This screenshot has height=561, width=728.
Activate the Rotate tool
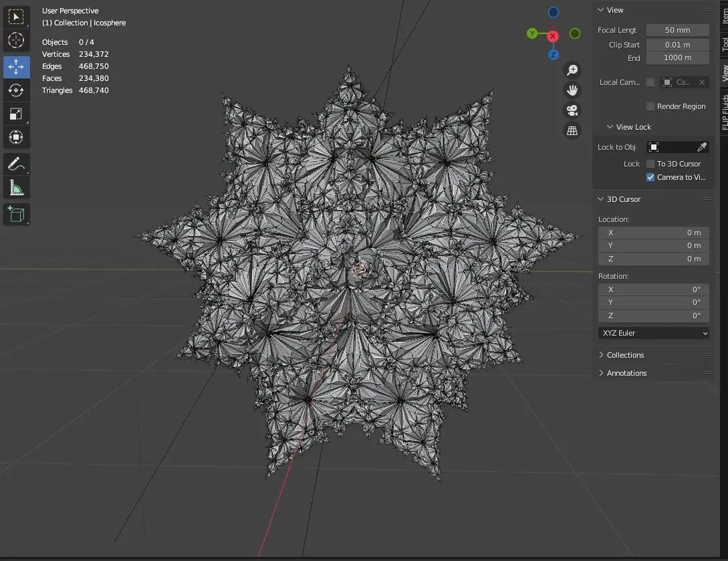(16, 90)
